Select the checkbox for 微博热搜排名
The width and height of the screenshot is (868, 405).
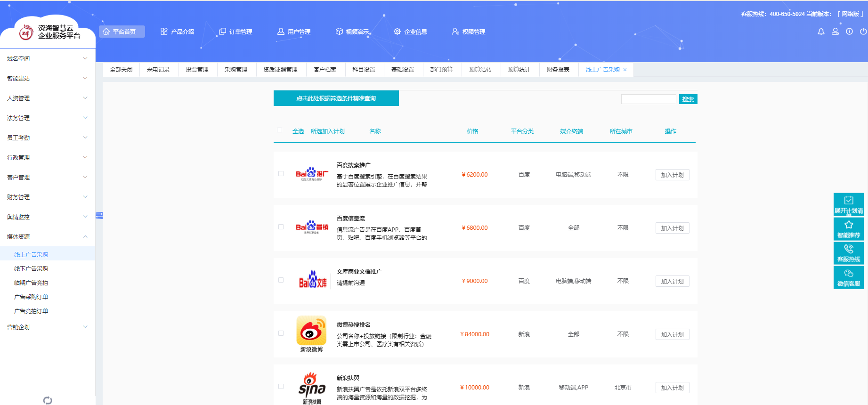click(281, 333)
